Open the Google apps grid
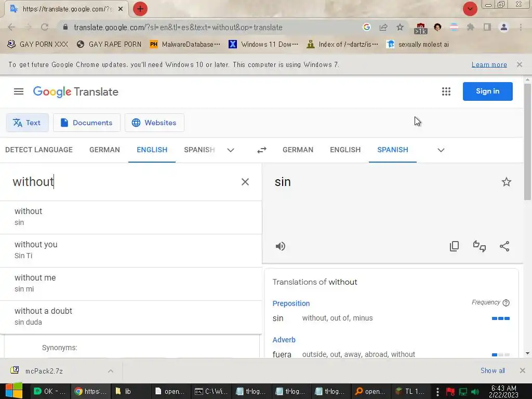Image resolution: width=532 pixels, height=399 pixels. tap(446, 91)
